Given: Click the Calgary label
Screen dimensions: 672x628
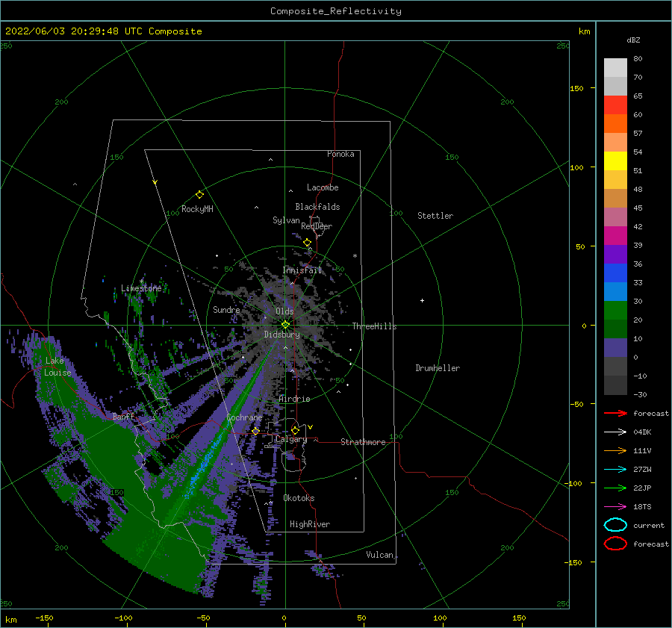Looking at the screenshot, I should point(291,439).
